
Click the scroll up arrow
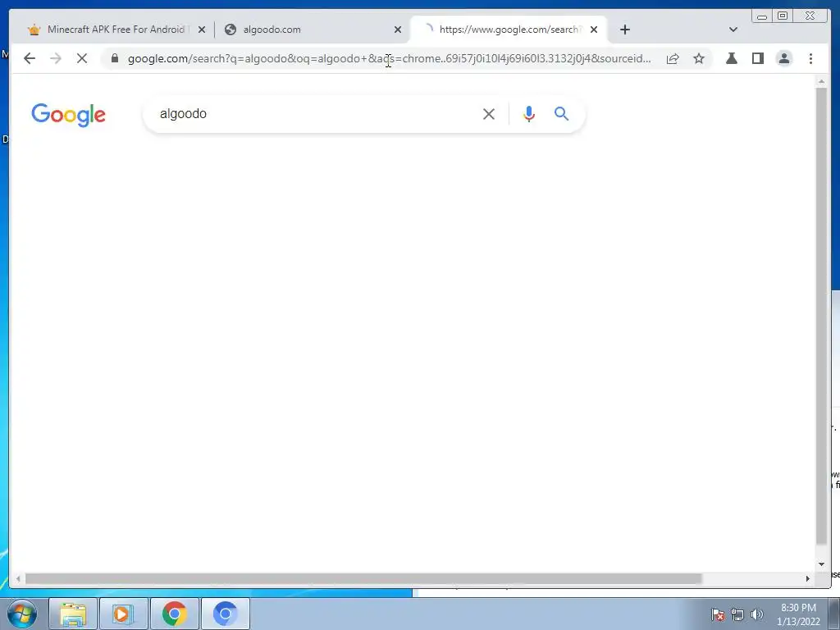(x=821, y=81)
